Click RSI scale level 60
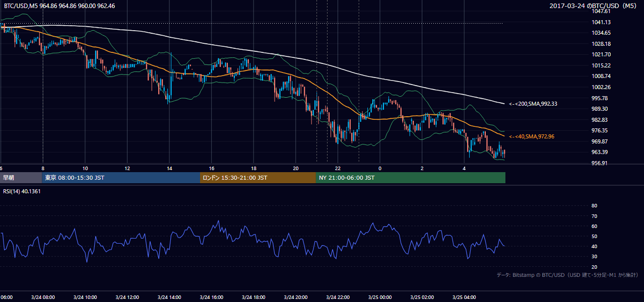This screenshot has width=644, height=302. pos(594,226)
